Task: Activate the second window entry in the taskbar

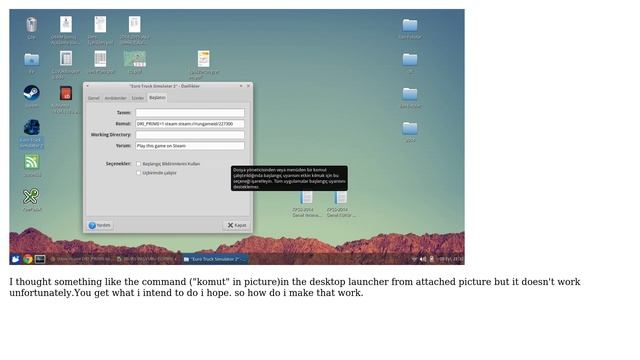Action: pos(147,259)
